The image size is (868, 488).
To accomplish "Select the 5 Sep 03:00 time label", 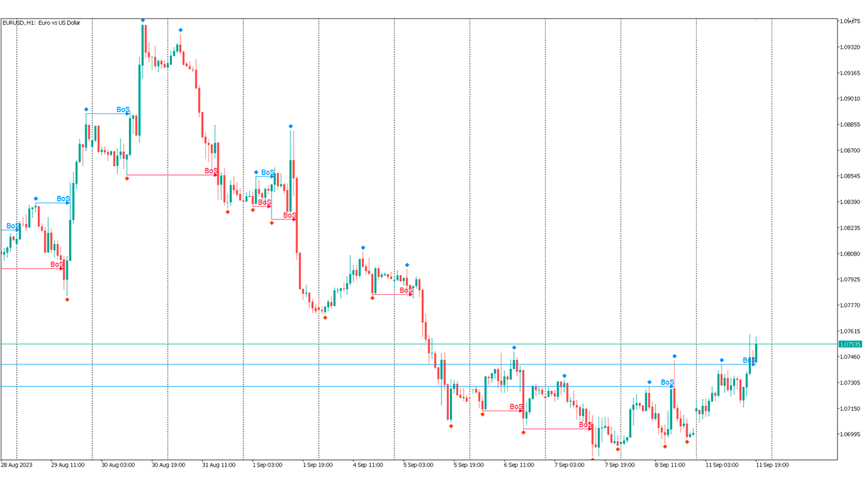I will (x=417, y=465).
